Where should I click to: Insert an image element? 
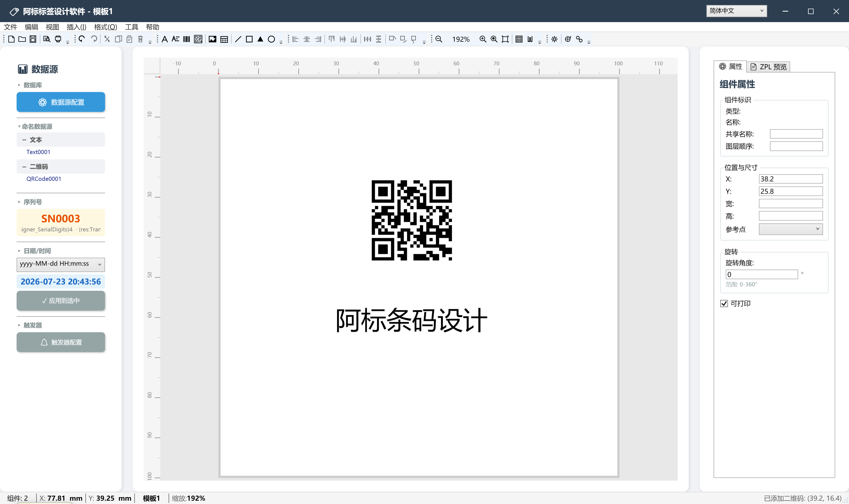[213, 39]
